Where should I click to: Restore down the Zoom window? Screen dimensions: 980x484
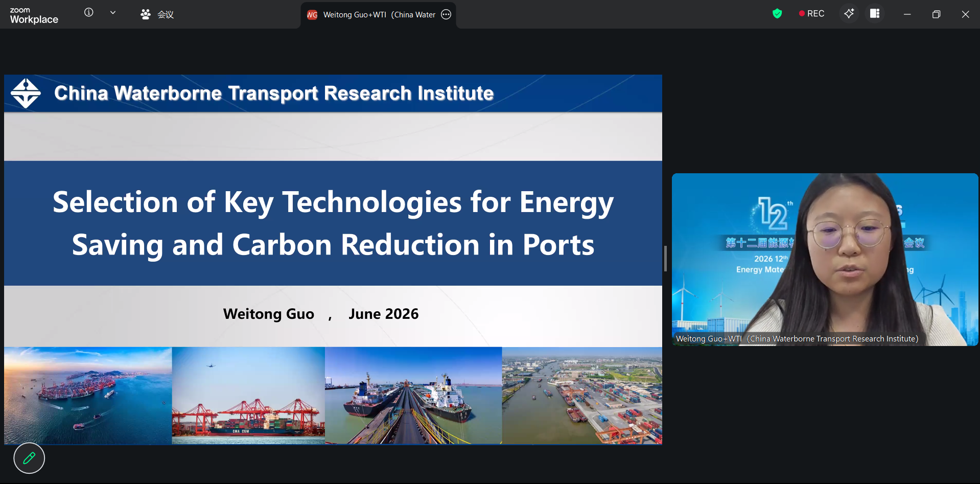coord(936,14)
